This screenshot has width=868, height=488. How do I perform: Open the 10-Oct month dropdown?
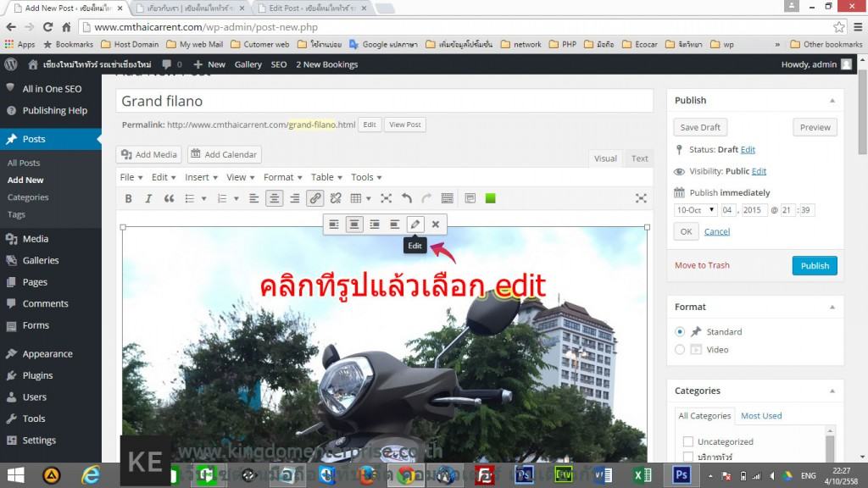tap(694, 209)
